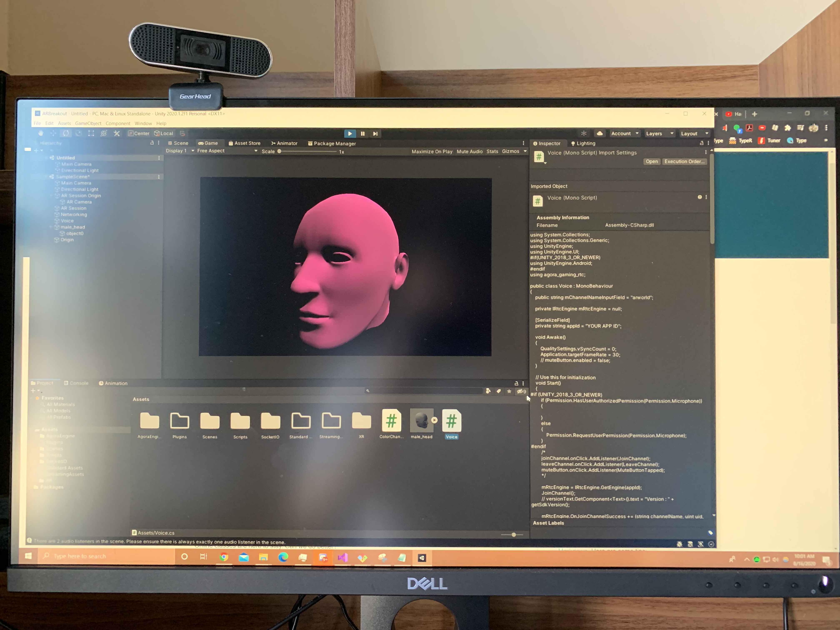The image size is (840, 630).
Task: Toggle Maximize On Play
Action: [x=432, y=151]
